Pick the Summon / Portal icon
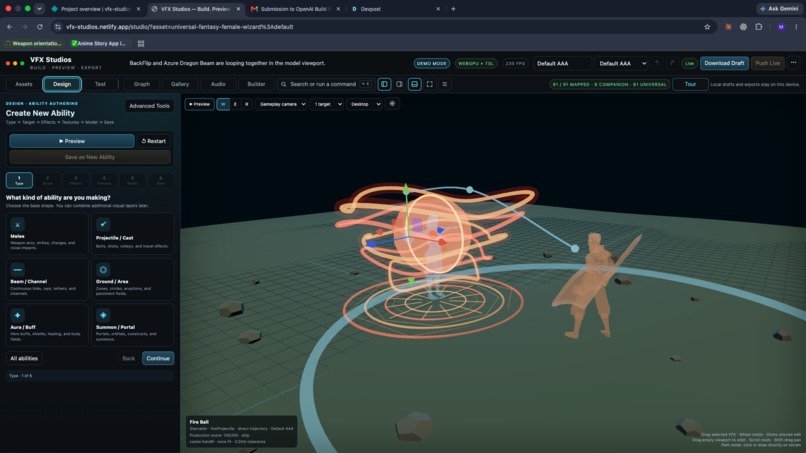 click(103, 315)
